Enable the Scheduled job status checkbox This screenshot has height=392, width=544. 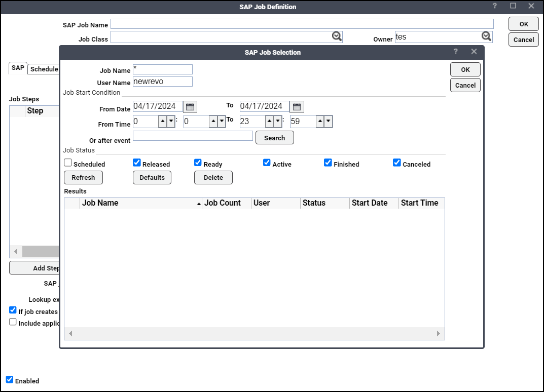[x=68, y=163]
